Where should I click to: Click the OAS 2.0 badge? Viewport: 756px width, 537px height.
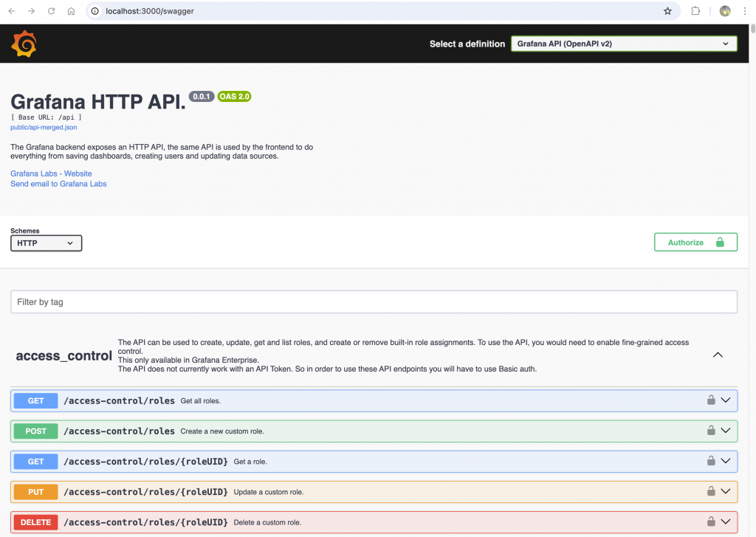(234, 97)
